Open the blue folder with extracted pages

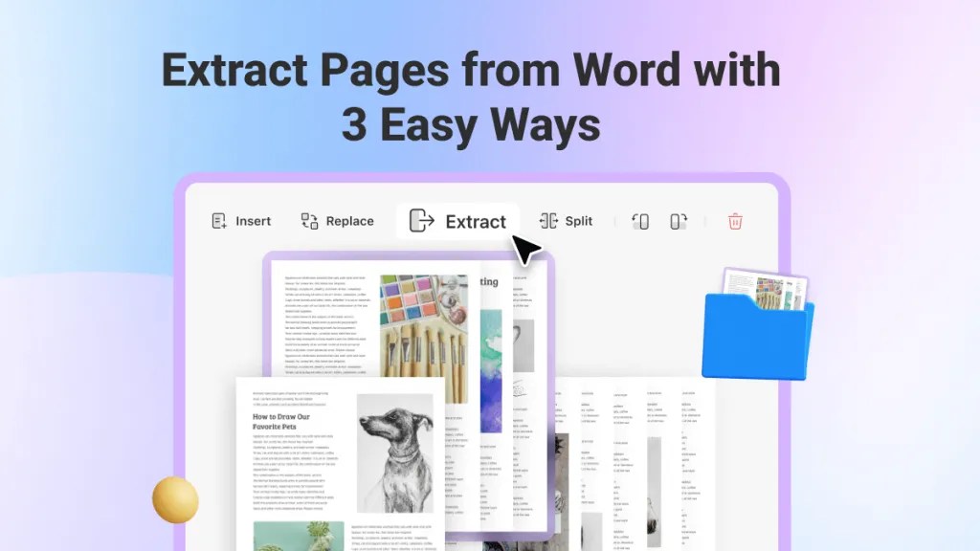pos(756,340)
